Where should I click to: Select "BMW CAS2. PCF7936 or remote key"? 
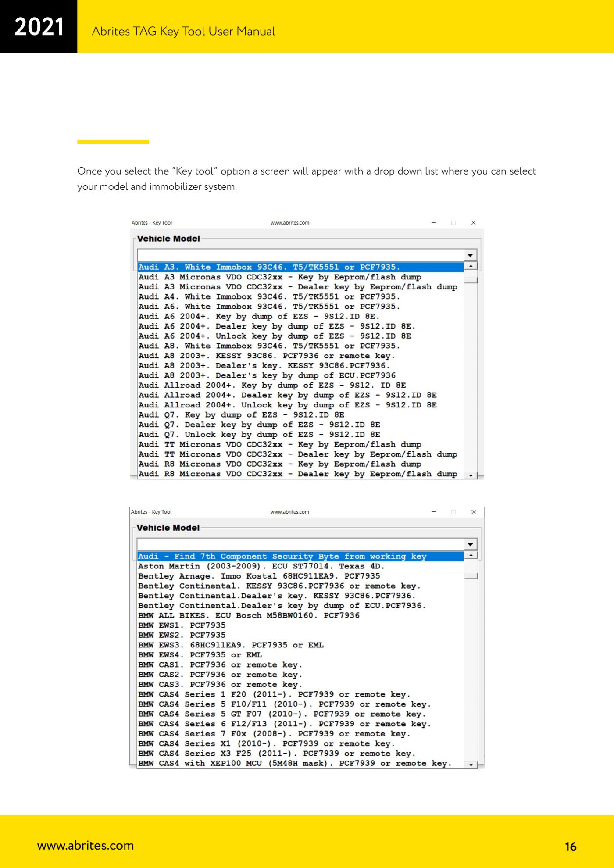(x=301, y=675)
